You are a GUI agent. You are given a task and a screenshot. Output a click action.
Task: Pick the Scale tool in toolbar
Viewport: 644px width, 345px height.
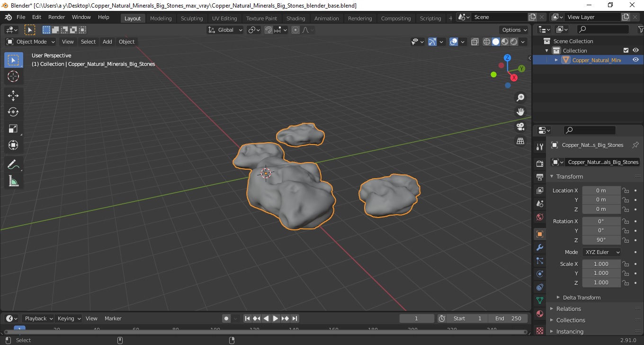click(x=13, y=128)
